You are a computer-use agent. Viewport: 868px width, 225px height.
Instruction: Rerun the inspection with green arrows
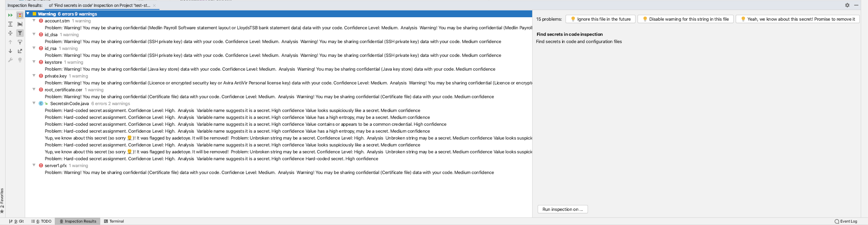(x=10, y=15)
